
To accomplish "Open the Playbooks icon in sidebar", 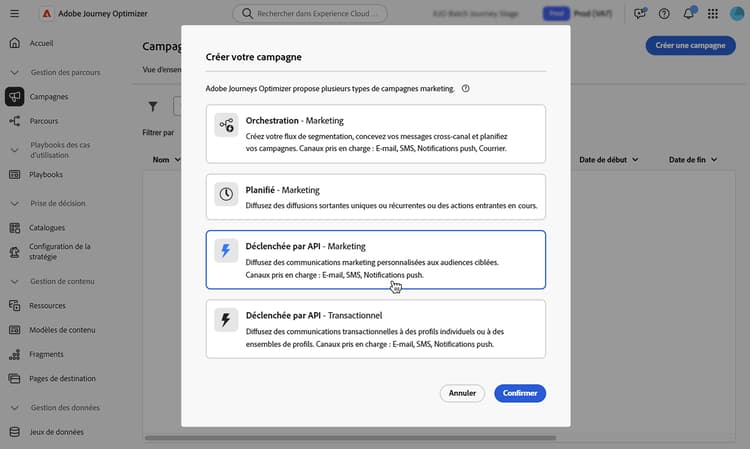I will 14,174.
